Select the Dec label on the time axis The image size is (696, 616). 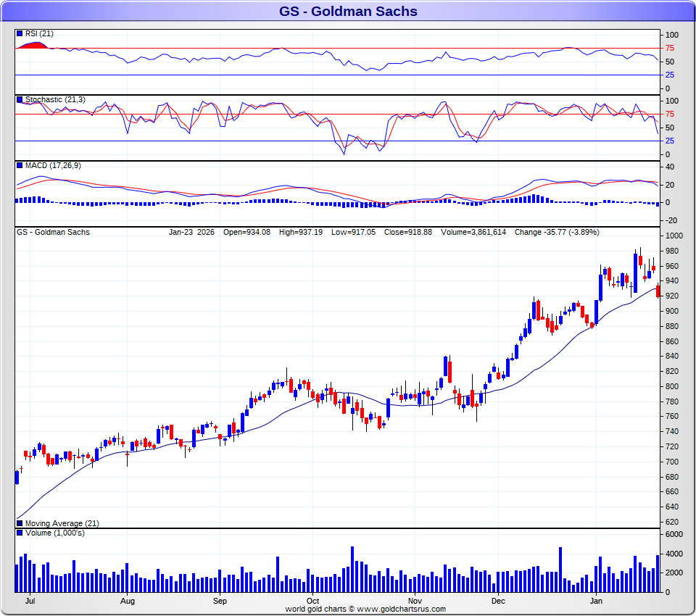(498, 601)
